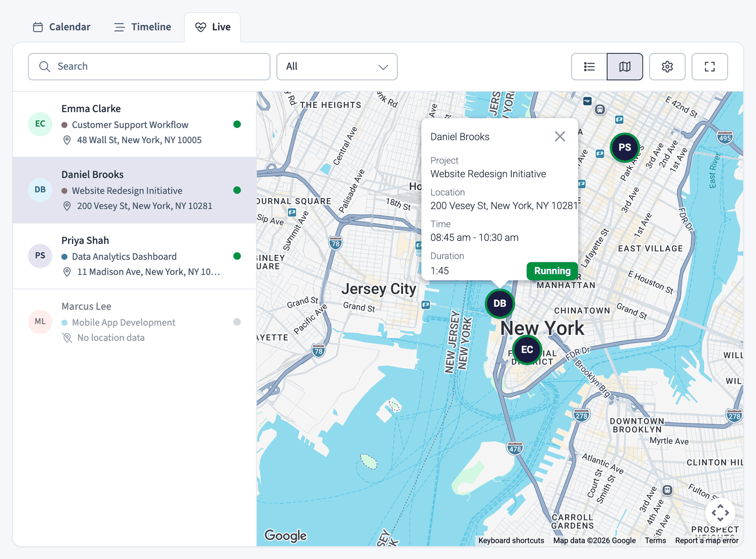Click popup time 08:45 am - 10:30 am

tap(474, 238)
